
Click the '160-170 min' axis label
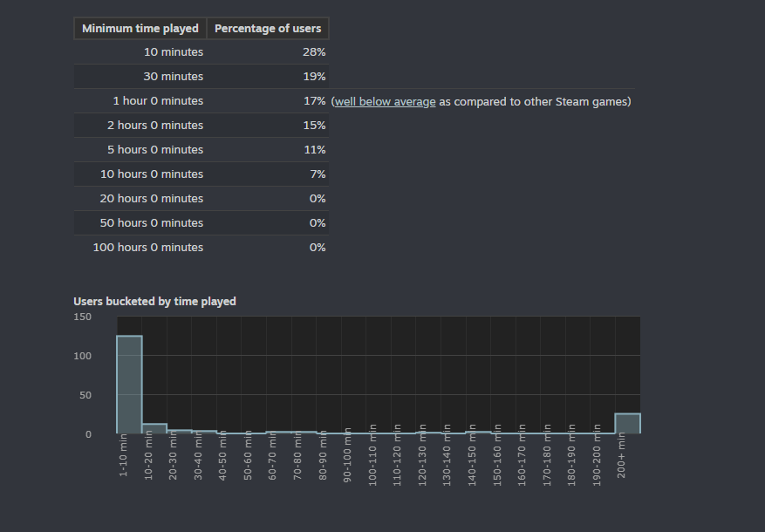click(522, 455)
